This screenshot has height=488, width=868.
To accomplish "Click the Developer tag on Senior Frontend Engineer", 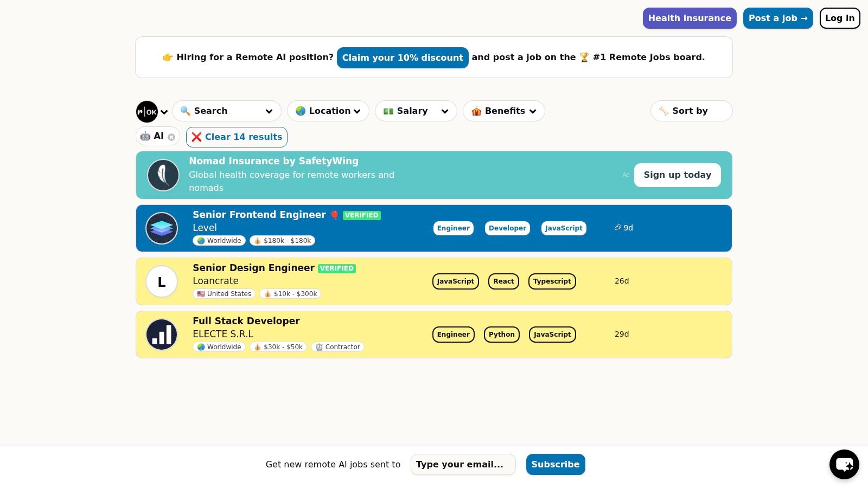I will (507, 228).
